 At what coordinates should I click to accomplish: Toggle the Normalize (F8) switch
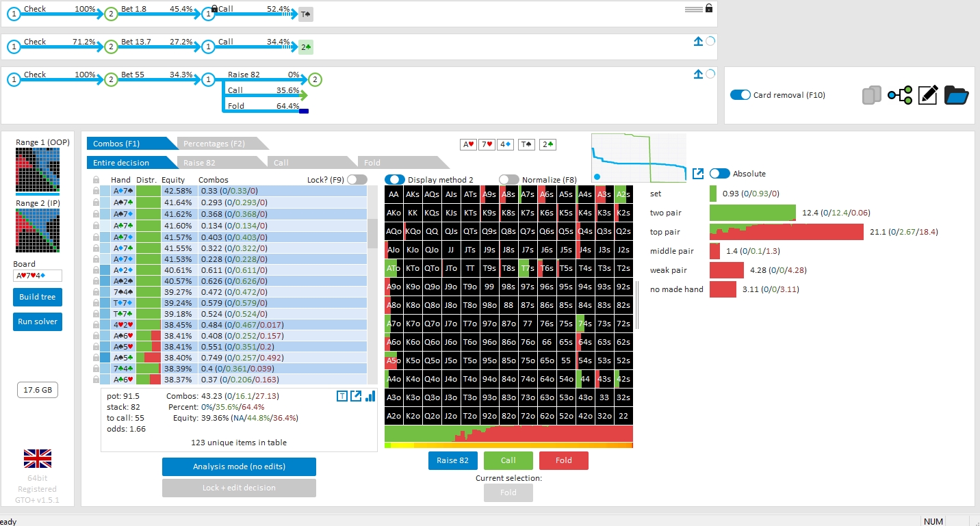click(x=508, y=179)
